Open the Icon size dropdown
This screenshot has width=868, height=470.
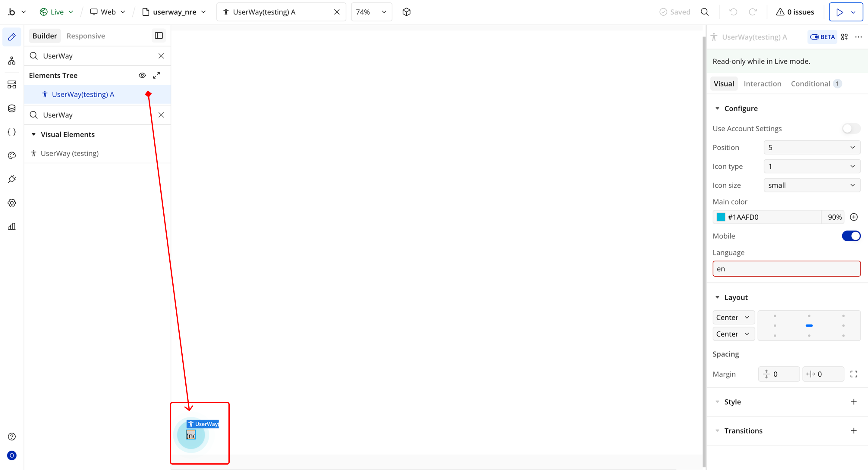tap(811, 185)
